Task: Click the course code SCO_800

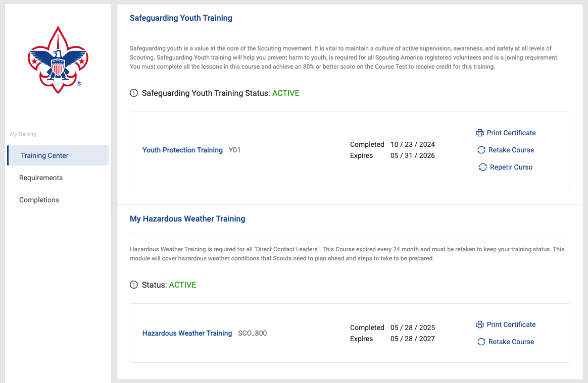Action: pos(253,333)
